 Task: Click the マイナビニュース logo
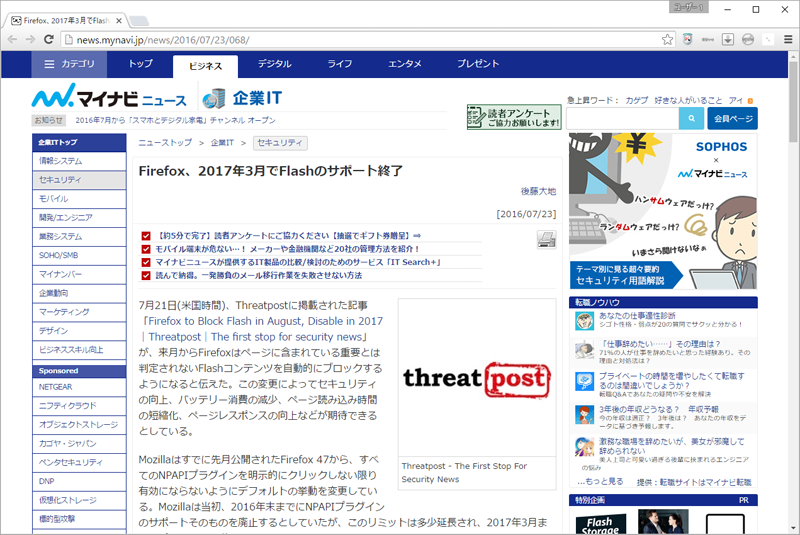coord(109,97)
